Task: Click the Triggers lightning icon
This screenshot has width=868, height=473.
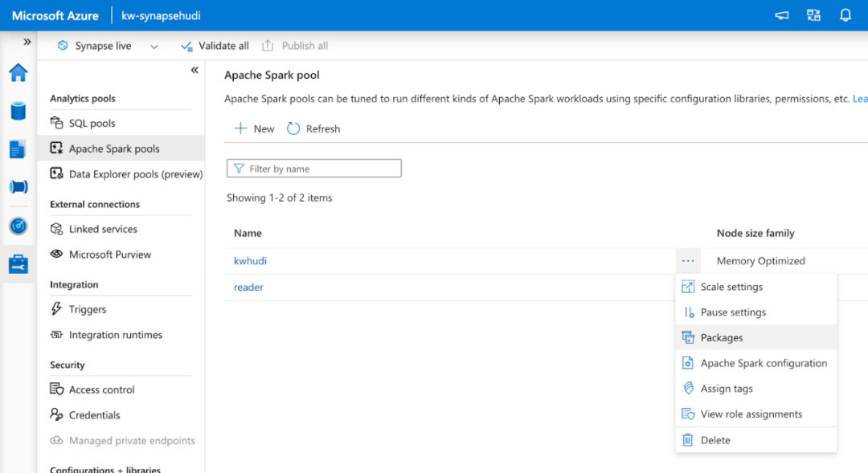Action: (56, 308)
